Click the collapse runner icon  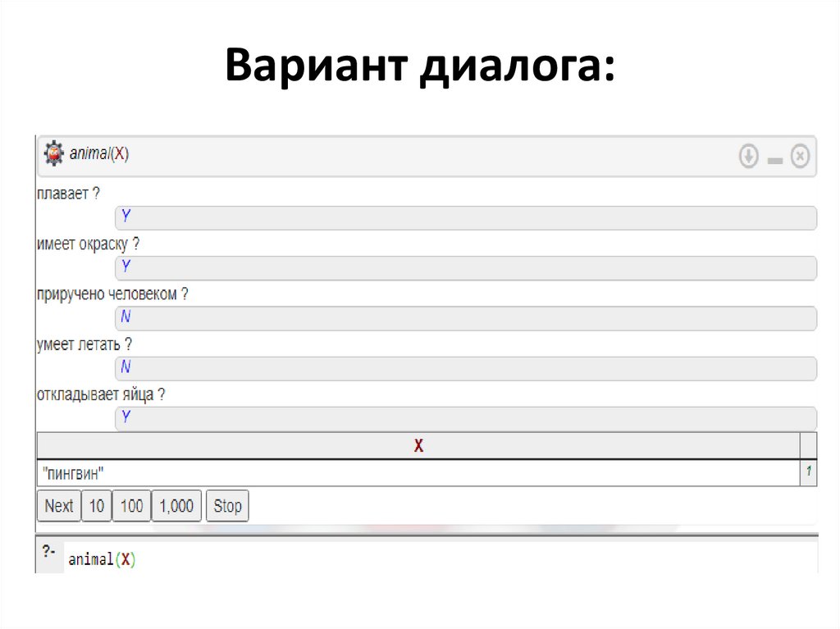(x=774, y=156)
